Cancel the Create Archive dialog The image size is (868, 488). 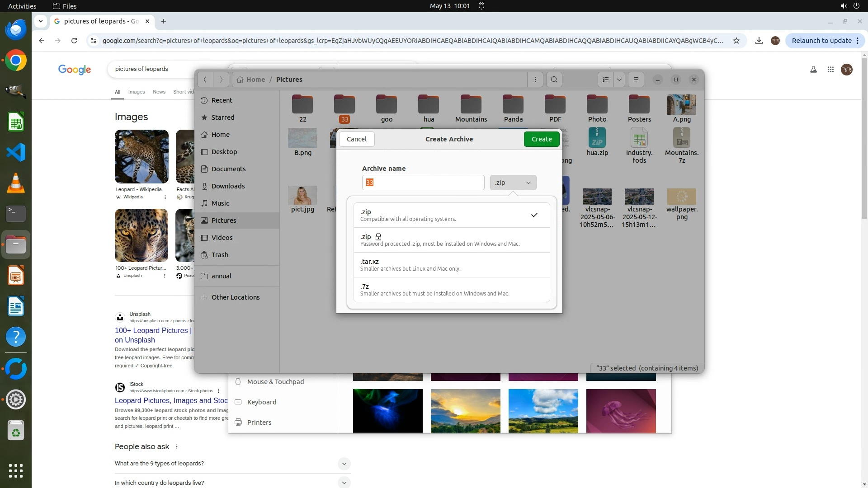(x=356, y=139)
